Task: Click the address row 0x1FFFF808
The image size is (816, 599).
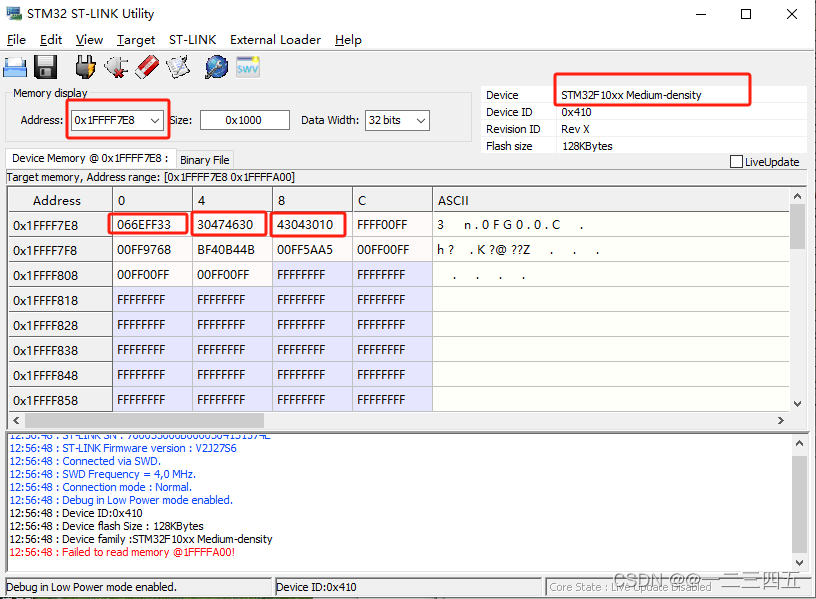Action: click(60, 275)
